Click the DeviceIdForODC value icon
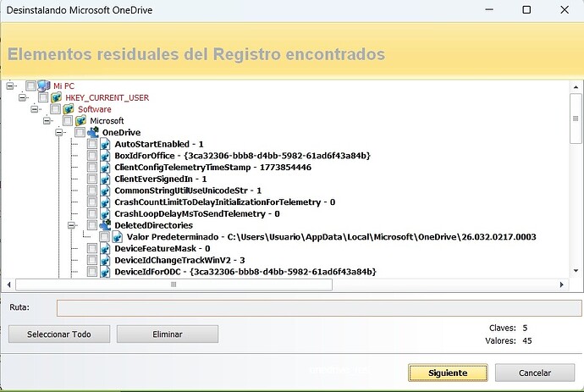 click(x=105, y=272)
